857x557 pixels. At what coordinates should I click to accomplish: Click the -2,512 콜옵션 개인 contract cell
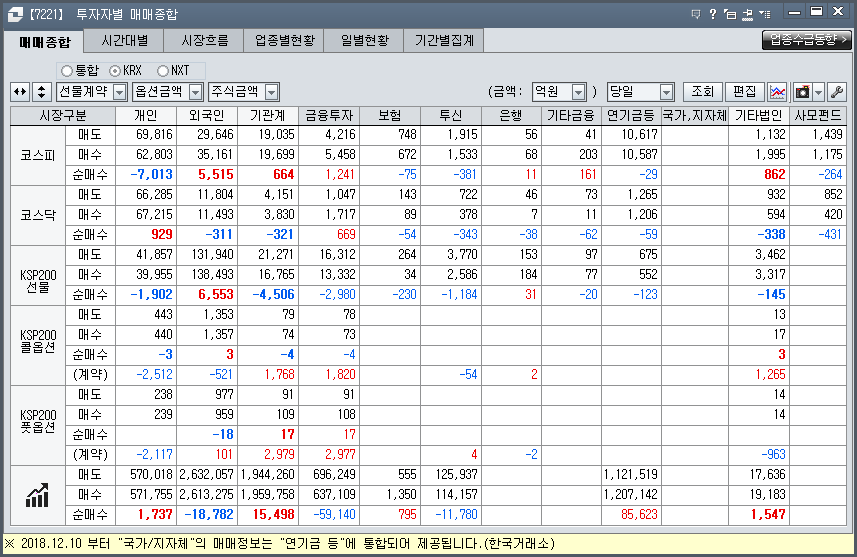[146, 375]
